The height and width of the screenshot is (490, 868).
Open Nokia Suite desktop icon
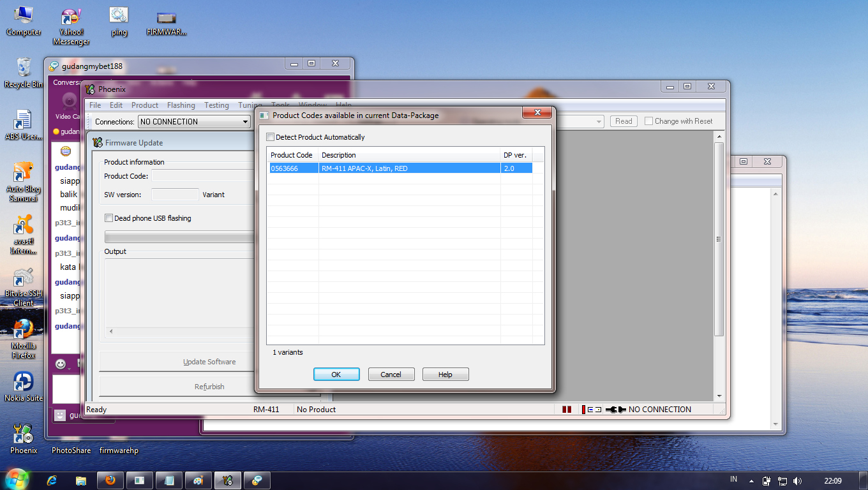tap(24, 387)
